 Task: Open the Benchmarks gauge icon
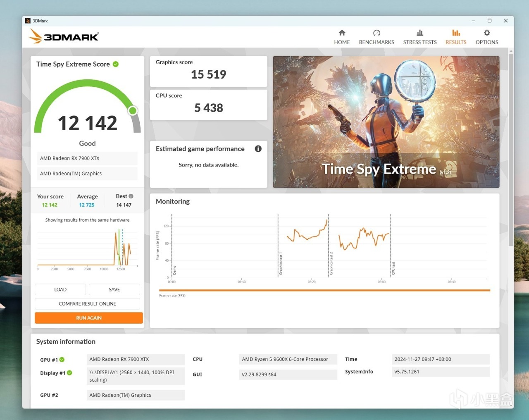pos(376,33)
